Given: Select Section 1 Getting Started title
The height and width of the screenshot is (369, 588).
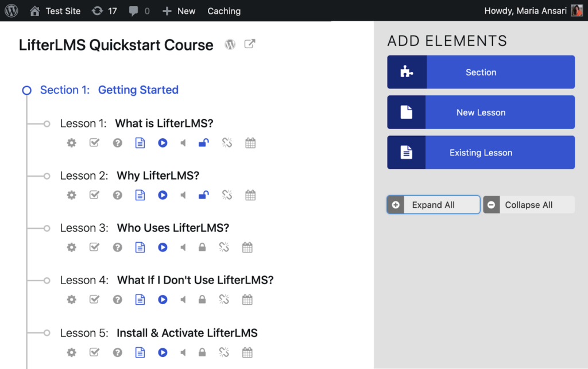Looking at the screenshot, I should (138, 90).
